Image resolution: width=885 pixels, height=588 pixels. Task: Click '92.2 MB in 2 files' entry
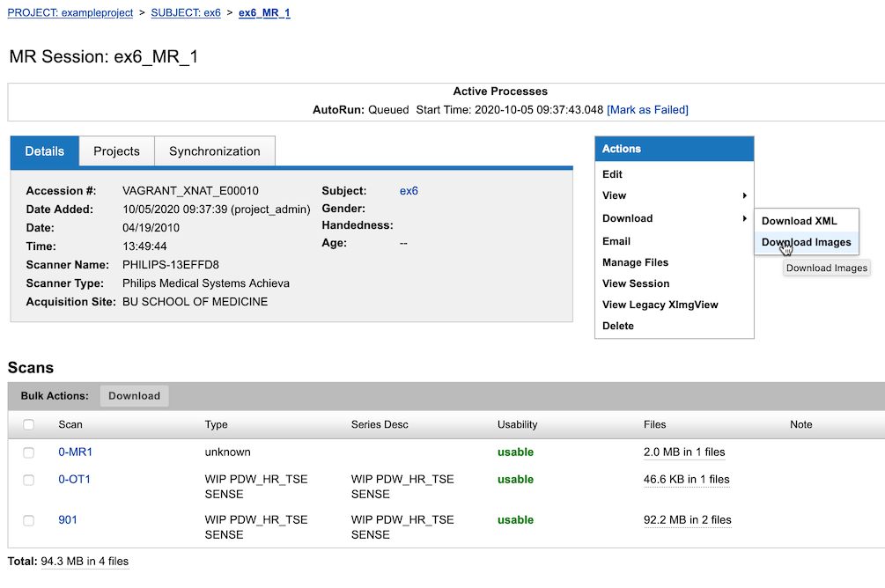click(688, 519)
